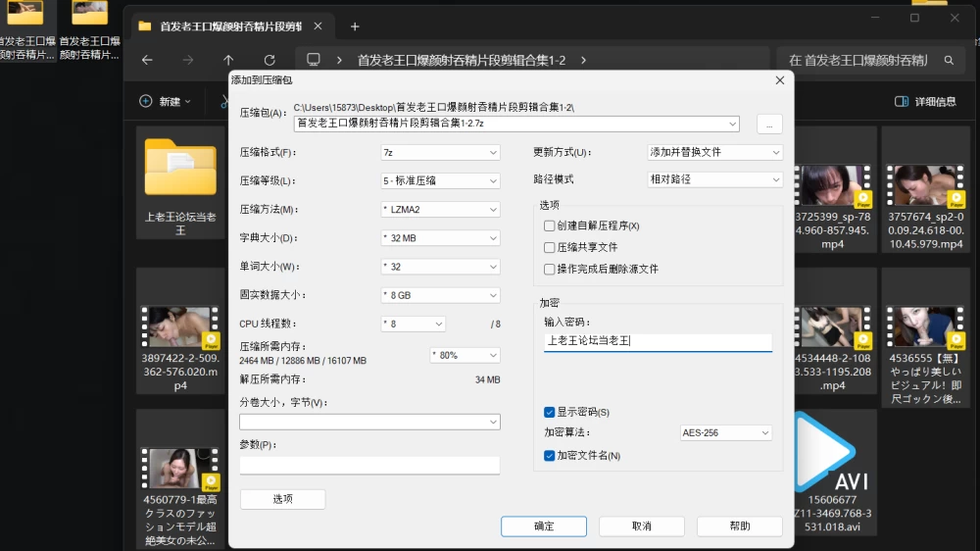Enable 压缩共享文件 checkbox

coord(550,248)
